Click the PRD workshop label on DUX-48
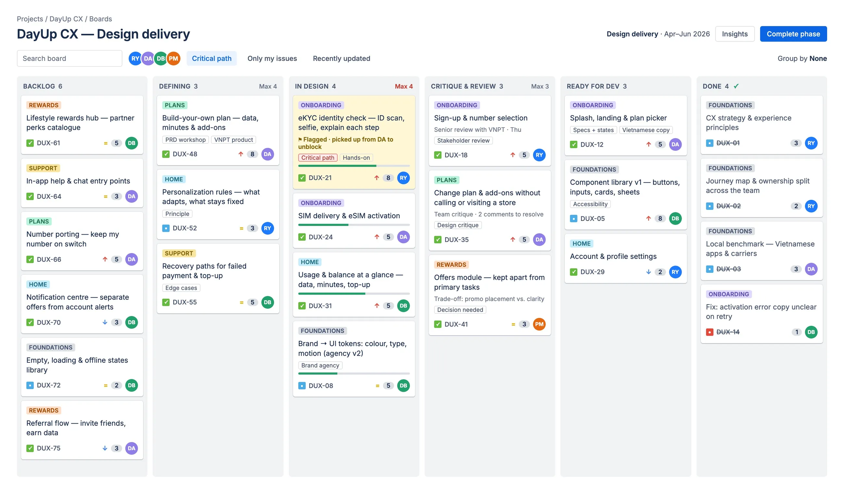This screenshot has height=504, width=844. tap(185, 140)
